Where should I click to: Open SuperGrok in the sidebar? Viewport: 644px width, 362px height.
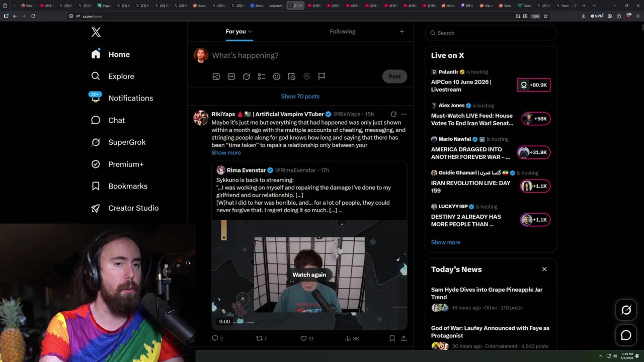point(118,142)
